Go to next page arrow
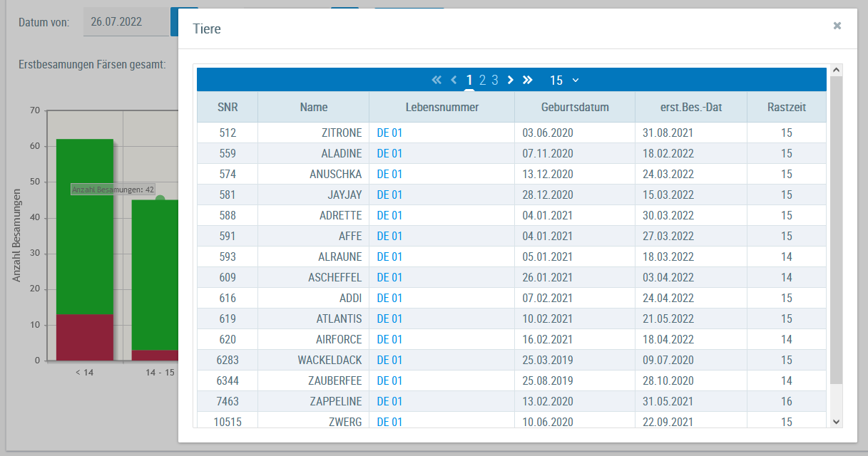Viewport: 868px width, 456px height. click(x=511, y=80)
